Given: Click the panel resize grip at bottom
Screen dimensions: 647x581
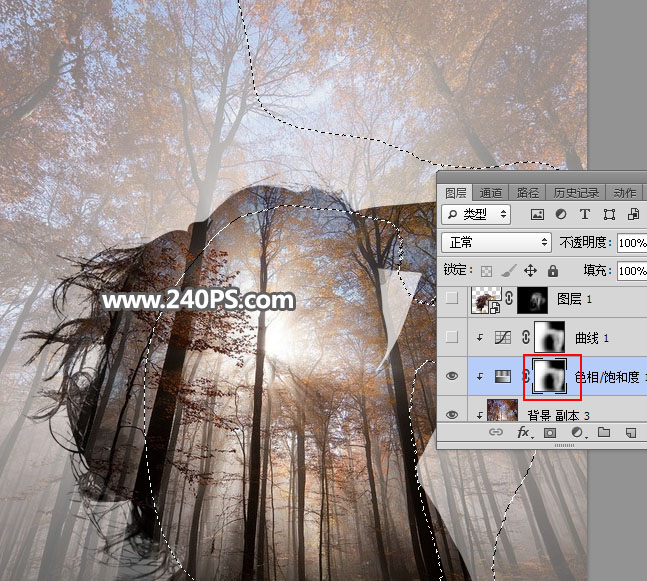Looking at the screenshot, I should point(564,446).
